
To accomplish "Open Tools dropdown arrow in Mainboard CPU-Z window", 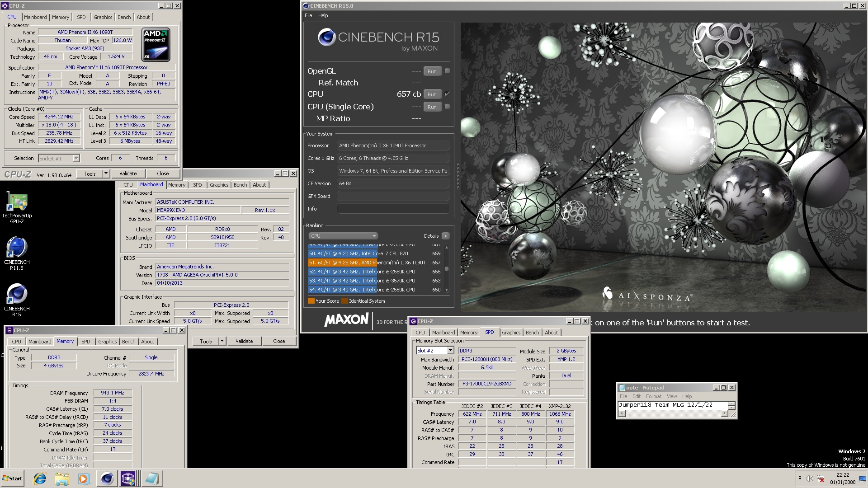I will [222, 341].
